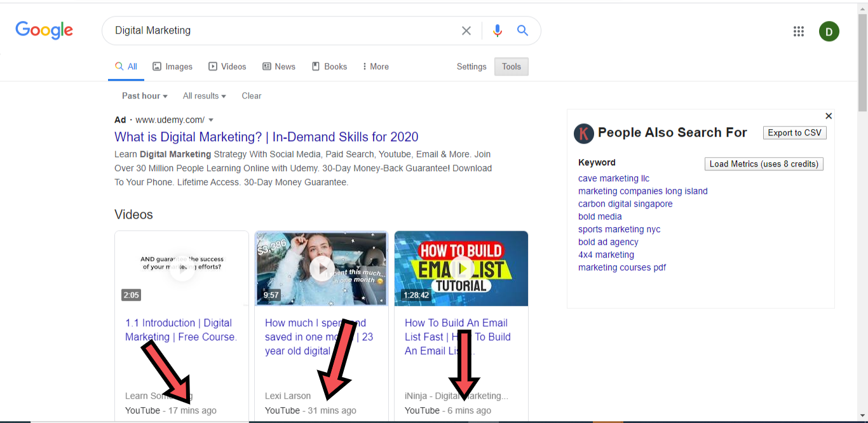Clear the search filters

tap(252, 96)
